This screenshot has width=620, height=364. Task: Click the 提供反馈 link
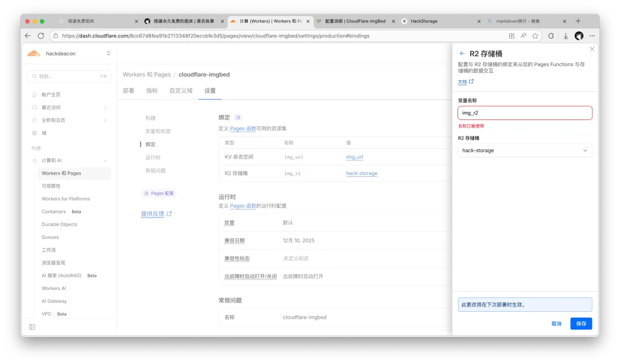tap(153, 214)
